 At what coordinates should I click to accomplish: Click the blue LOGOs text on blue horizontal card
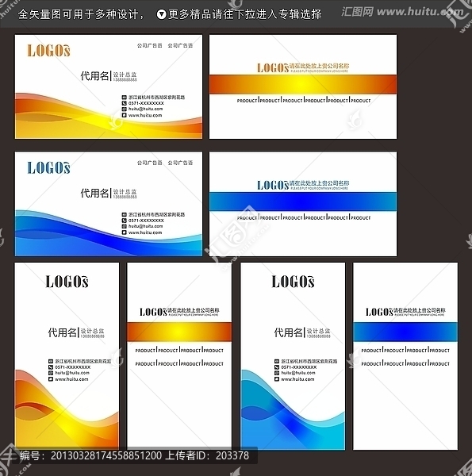tap(48, 168)
